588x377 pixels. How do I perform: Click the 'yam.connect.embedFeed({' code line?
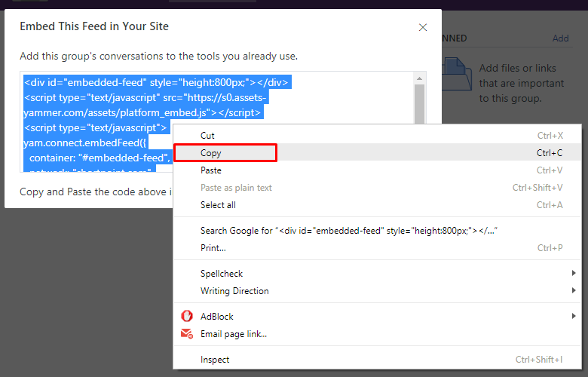coord(85,143)
